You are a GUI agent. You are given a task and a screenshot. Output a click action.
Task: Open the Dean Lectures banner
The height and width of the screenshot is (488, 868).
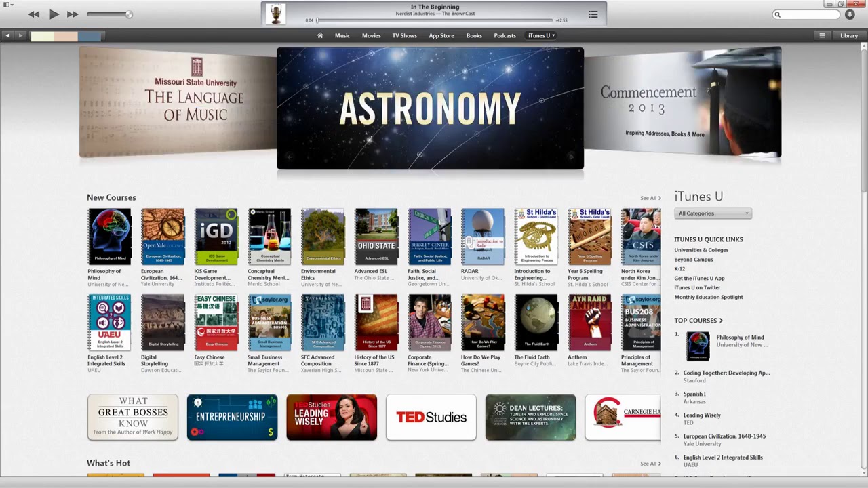click(x=531, y=418)
